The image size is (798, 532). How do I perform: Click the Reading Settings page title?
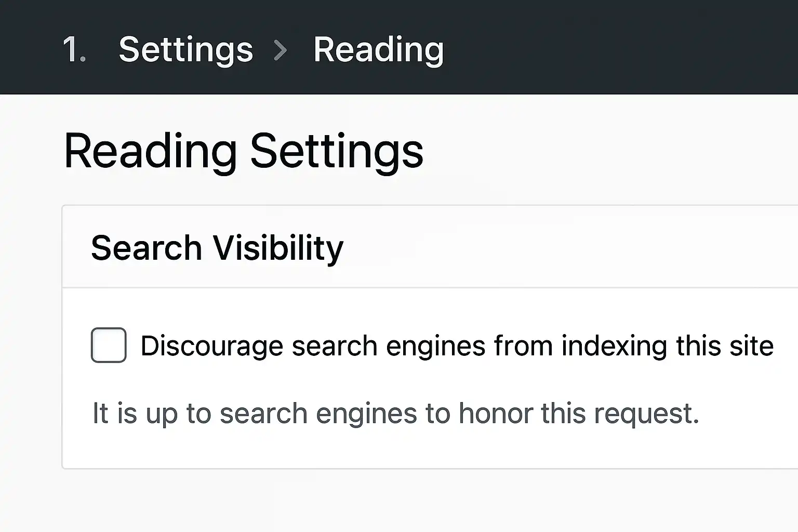[x=244, y=151]
